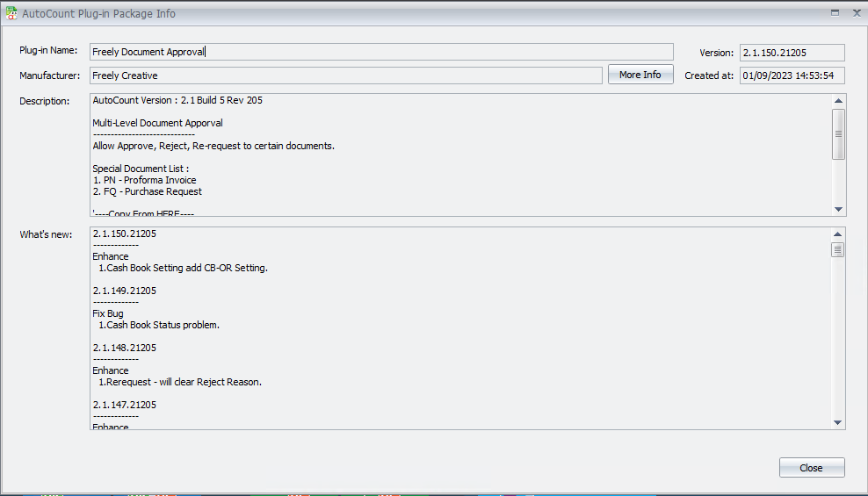868x496 pixels.
Task: Click version heading '2.1.147.21205'
Action: 125,405
